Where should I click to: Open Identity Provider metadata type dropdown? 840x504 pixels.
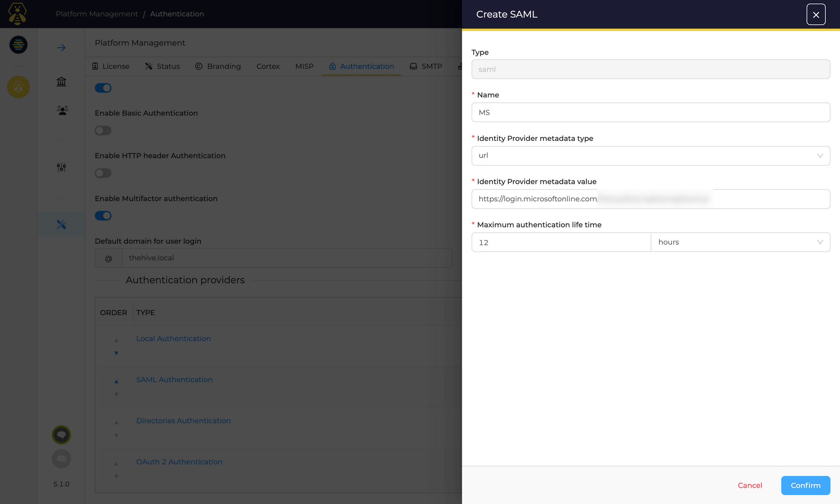click(x=651, y=156)
